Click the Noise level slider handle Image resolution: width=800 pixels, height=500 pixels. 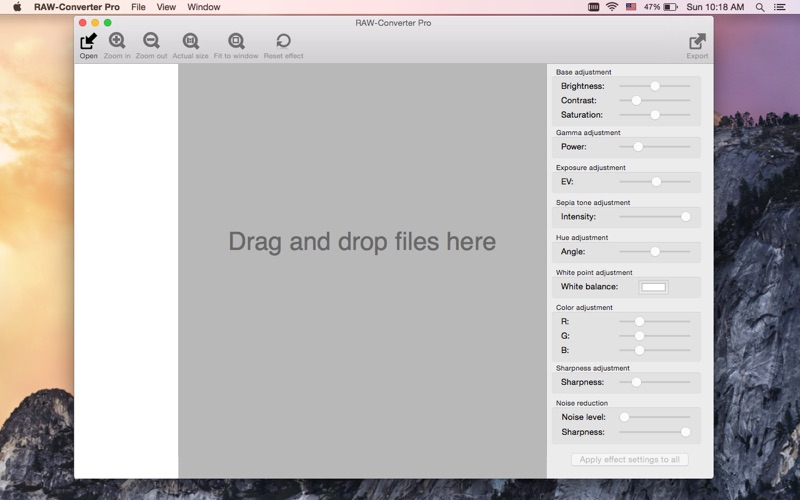click(x=624, y=417)
